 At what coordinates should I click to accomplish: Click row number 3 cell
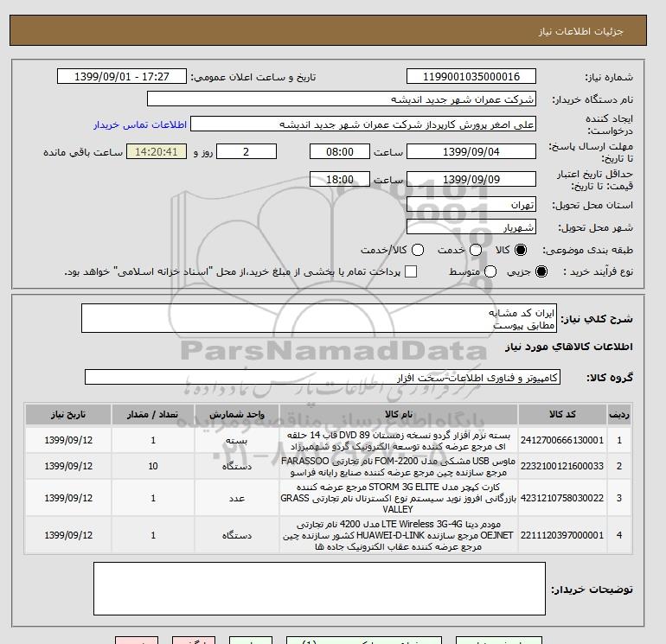click(619, 498)
